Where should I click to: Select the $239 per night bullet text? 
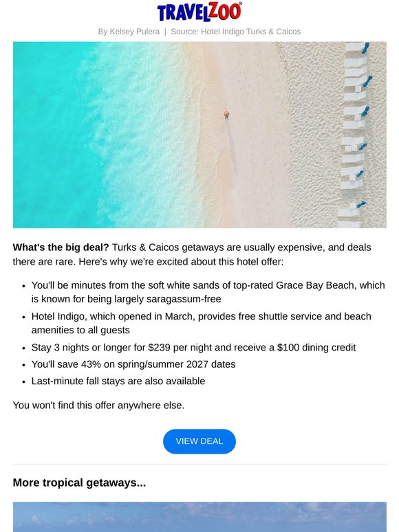point(193,347)
